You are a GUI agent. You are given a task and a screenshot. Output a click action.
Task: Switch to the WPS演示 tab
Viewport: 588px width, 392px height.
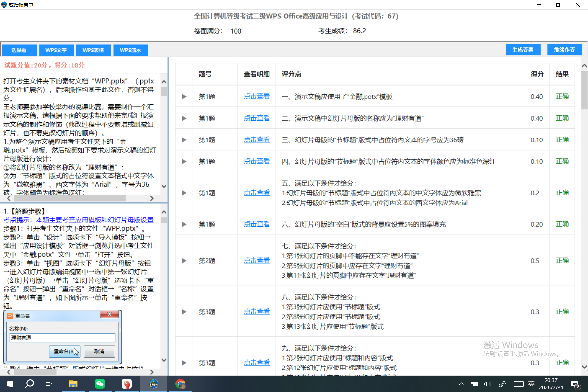click(130, 50)
